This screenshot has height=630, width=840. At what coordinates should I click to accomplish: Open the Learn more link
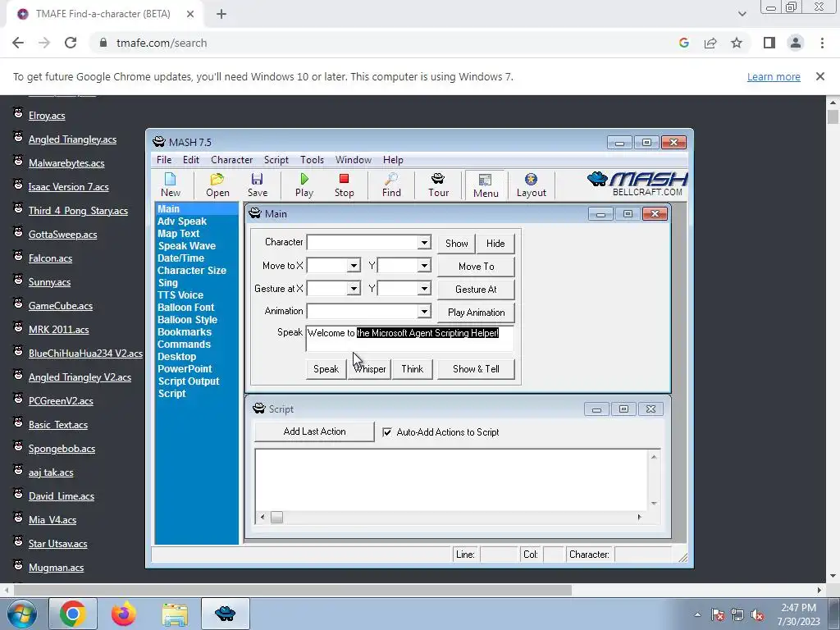(x=774, y=76)
